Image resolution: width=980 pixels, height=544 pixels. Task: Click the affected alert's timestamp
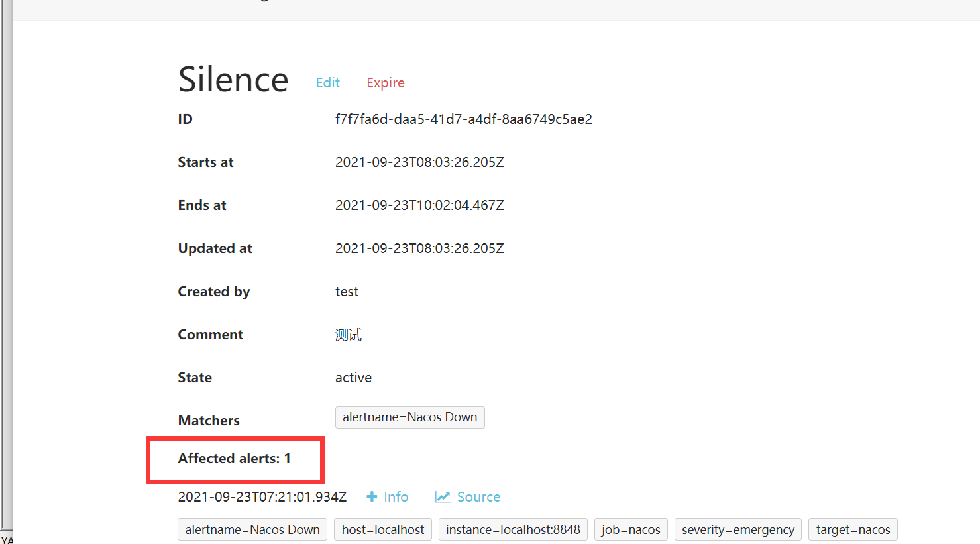click(x=262, y=496)
